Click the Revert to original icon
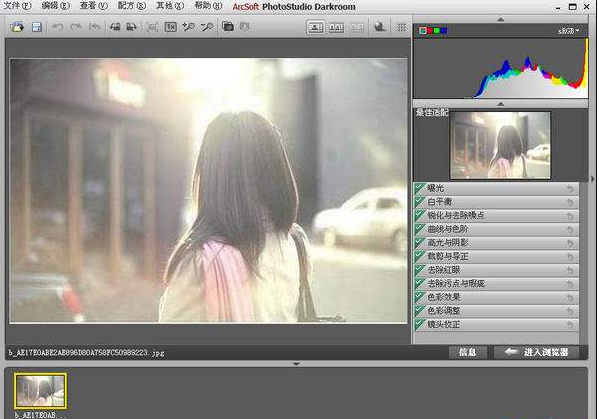The width and height of the screenshot is (599, 419). [94, 27]
